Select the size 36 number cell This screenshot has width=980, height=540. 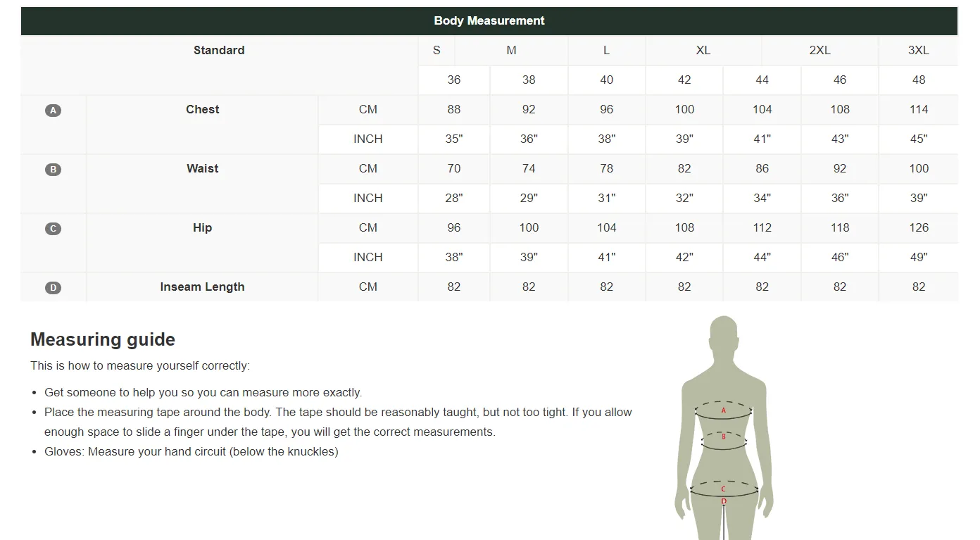point(454,80)
